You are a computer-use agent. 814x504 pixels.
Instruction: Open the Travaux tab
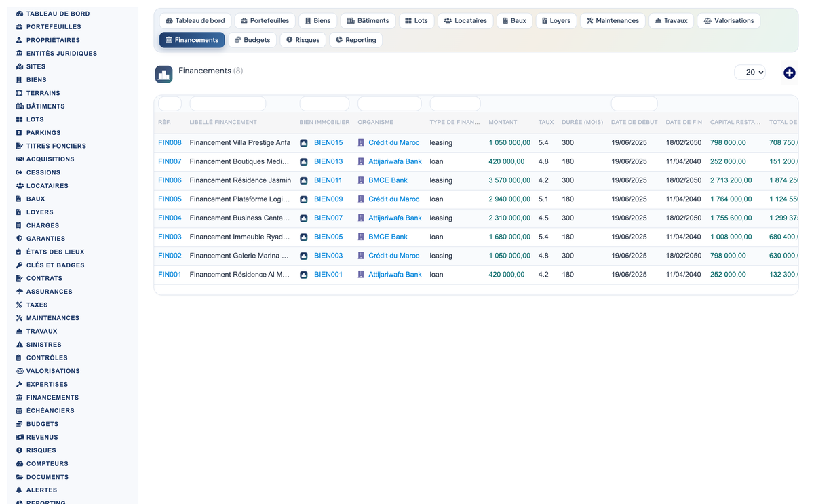[672, 21]
